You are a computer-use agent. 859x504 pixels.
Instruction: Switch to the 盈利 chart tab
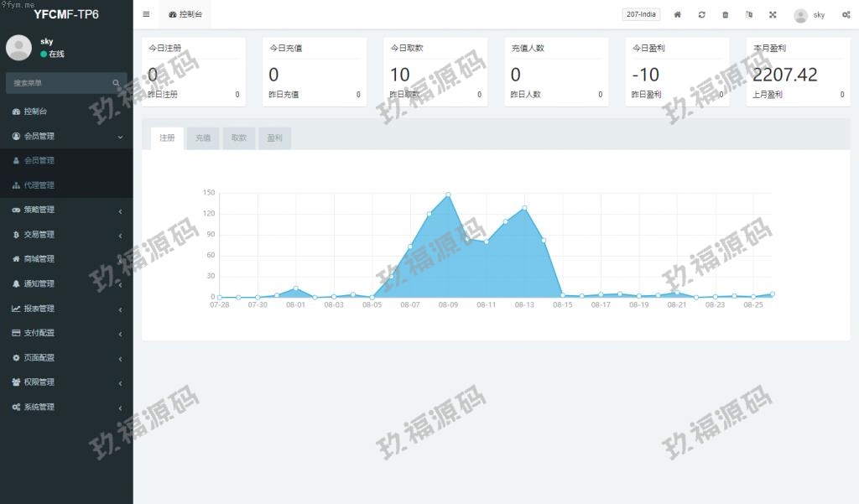pos(274,138)
